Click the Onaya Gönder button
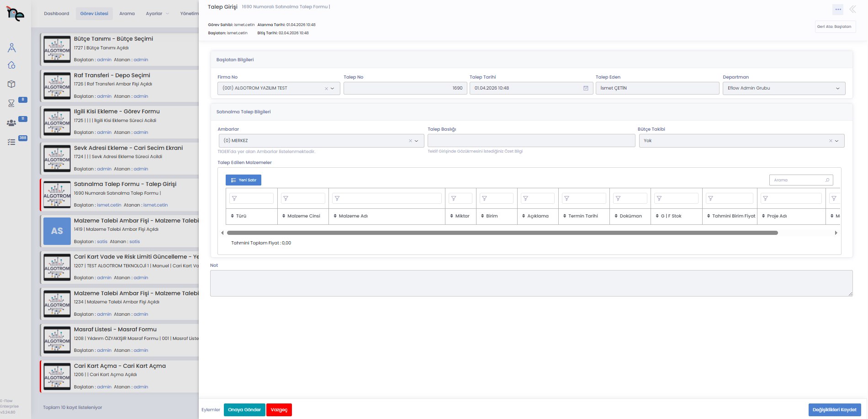 point(244,410)
